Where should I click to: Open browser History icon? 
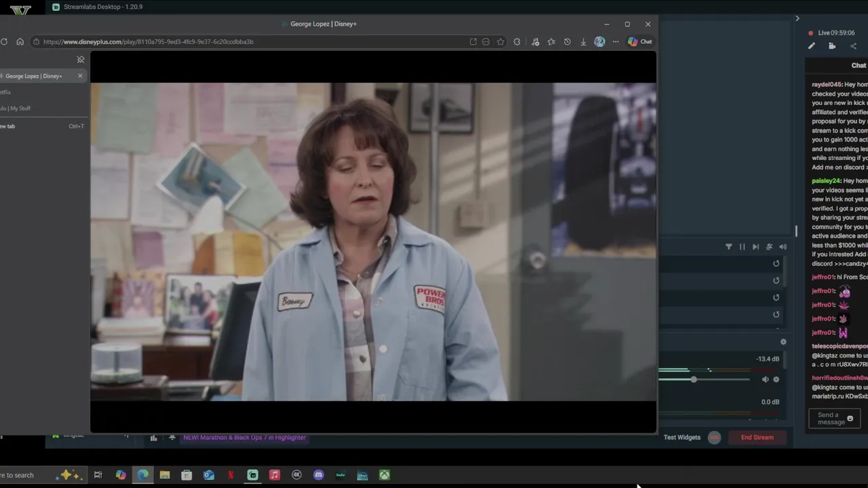[x=567, y=41]
